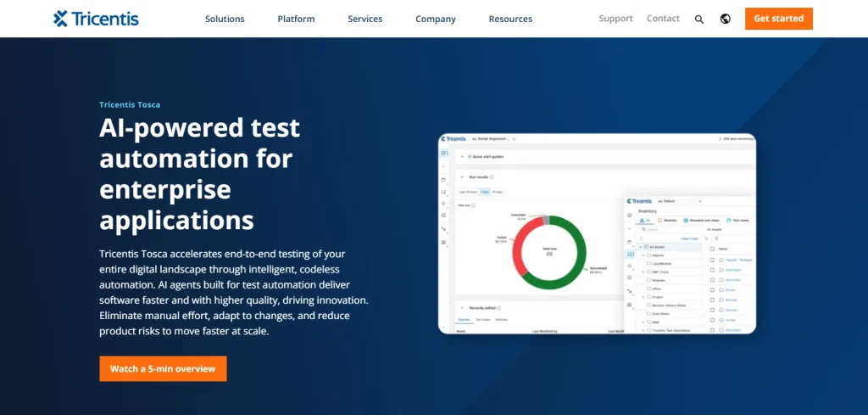Select the Revision History Demo folder
Image resolution: width=868 pixels, height=415 pixels.
666,306
